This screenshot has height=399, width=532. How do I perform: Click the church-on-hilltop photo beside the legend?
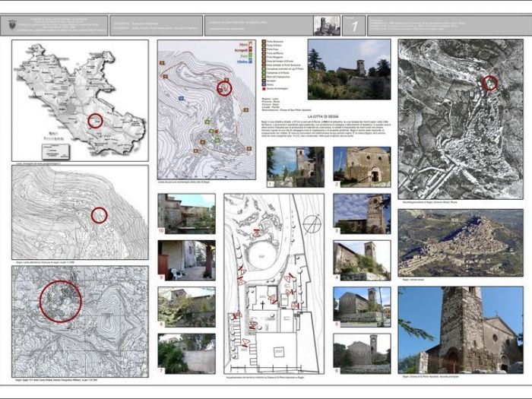click(x=349, y=69)
